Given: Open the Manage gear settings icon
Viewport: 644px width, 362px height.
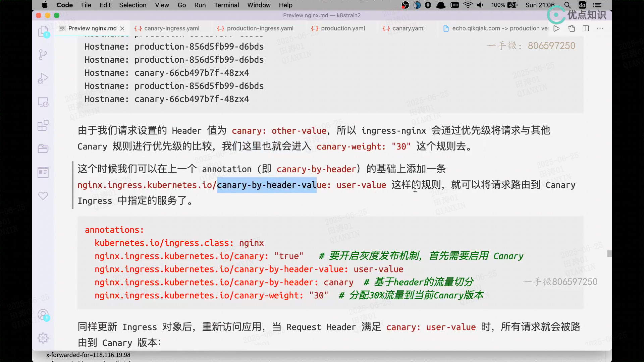Looking at the screenshot, I should pyautogui.click(x=43, y=338).
